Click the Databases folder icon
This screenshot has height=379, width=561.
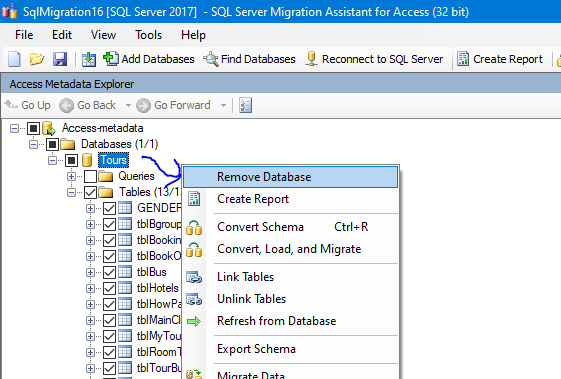[x=68, y=144]
